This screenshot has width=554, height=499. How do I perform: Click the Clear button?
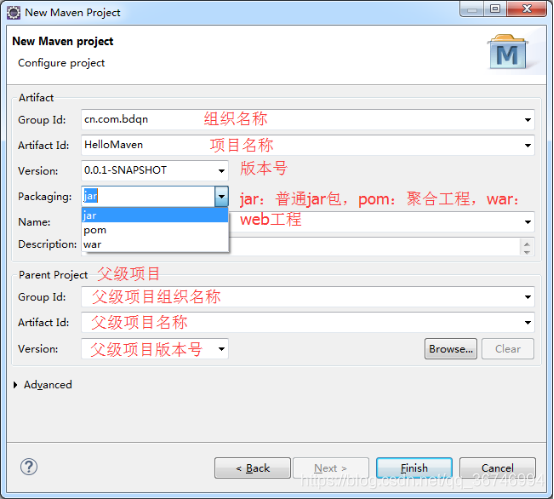(x=507, y=349)
